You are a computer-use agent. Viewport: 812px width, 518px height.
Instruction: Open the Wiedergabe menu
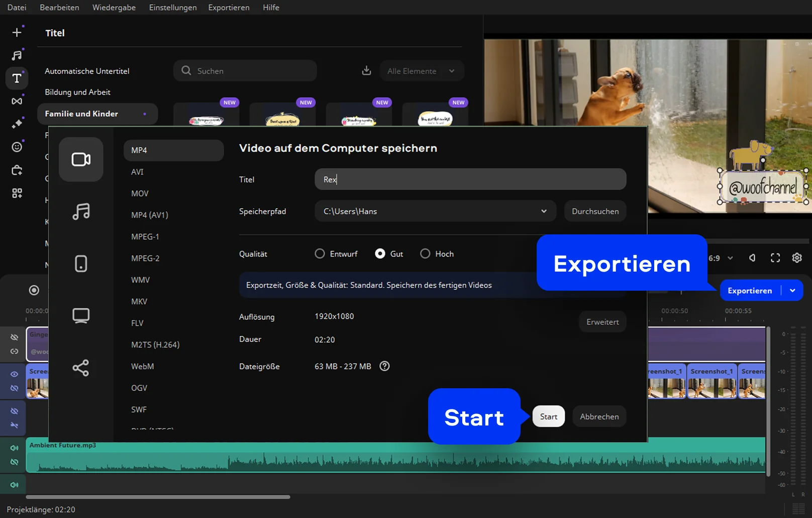click(x=114, y=8)
